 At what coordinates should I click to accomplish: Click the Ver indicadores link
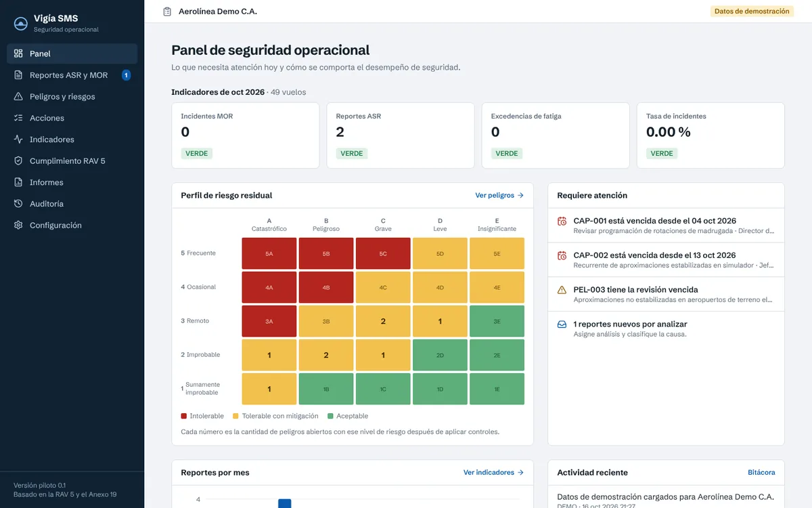493,473
